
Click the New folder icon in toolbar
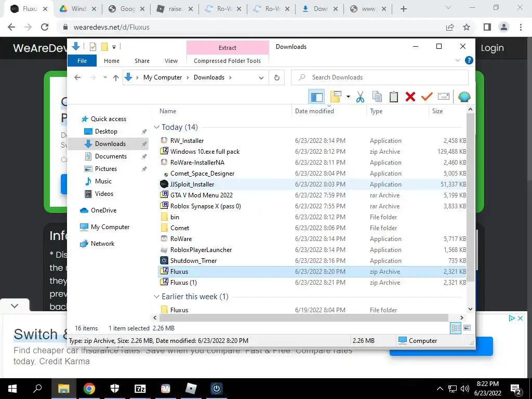click(336, 97)
